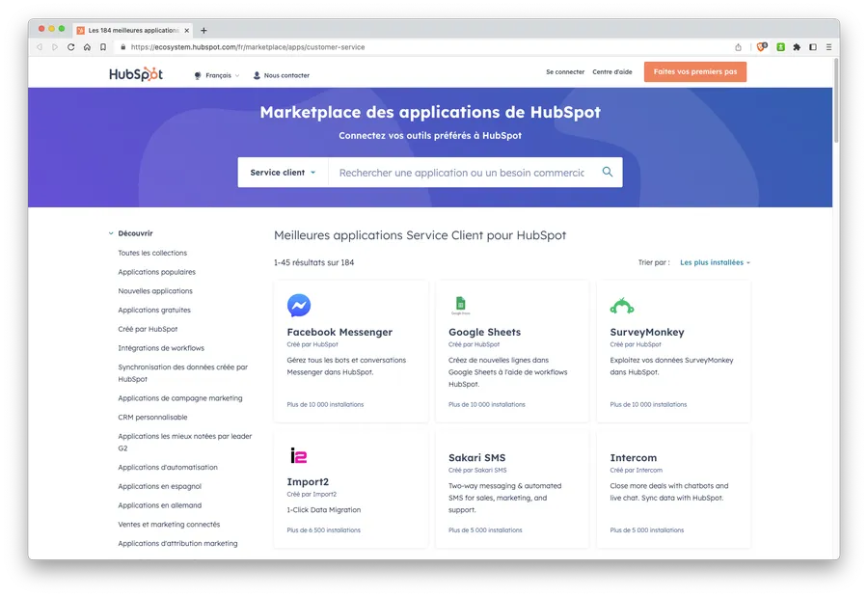Click the SurveyMonkey app icon
Viewport: 868px width, 597px height.
[x=622, y=306]
